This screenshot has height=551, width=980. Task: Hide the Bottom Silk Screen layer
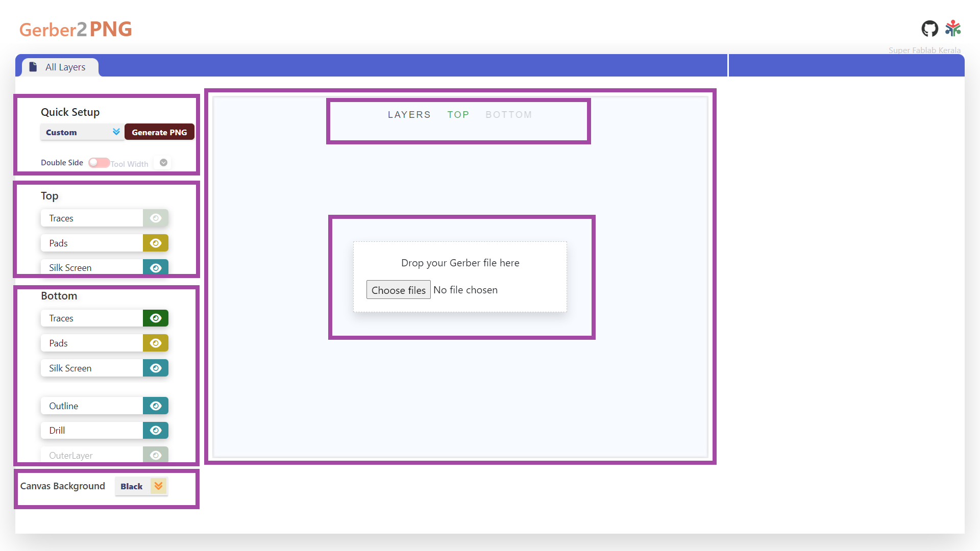tap(156, 368)
